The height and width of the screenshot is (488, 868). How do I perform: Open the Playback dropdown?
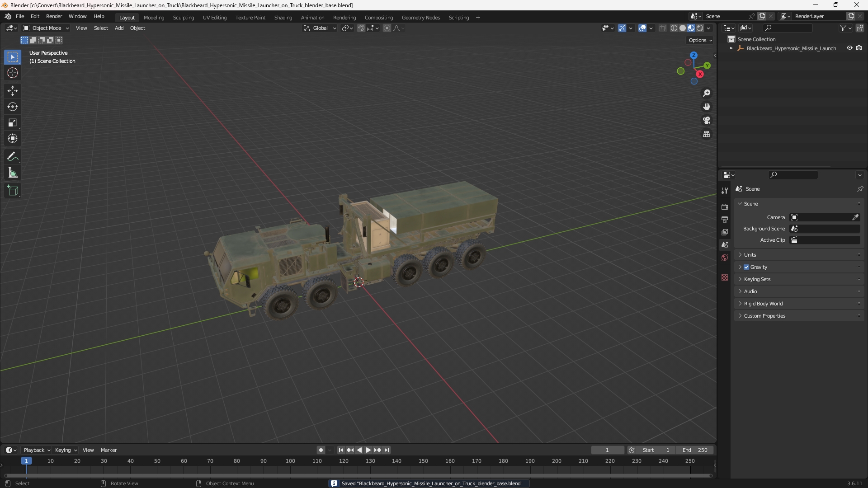37,450
